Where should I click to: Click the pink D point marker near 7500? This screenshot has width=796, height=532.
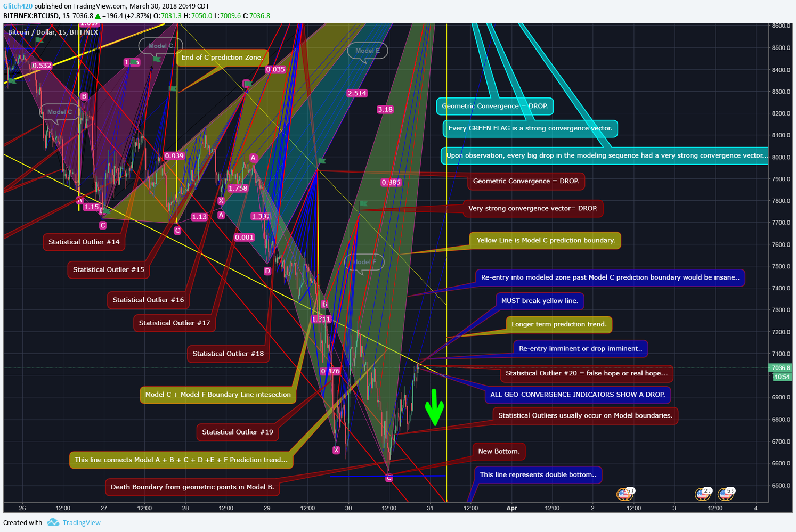(x=267, y=271)
